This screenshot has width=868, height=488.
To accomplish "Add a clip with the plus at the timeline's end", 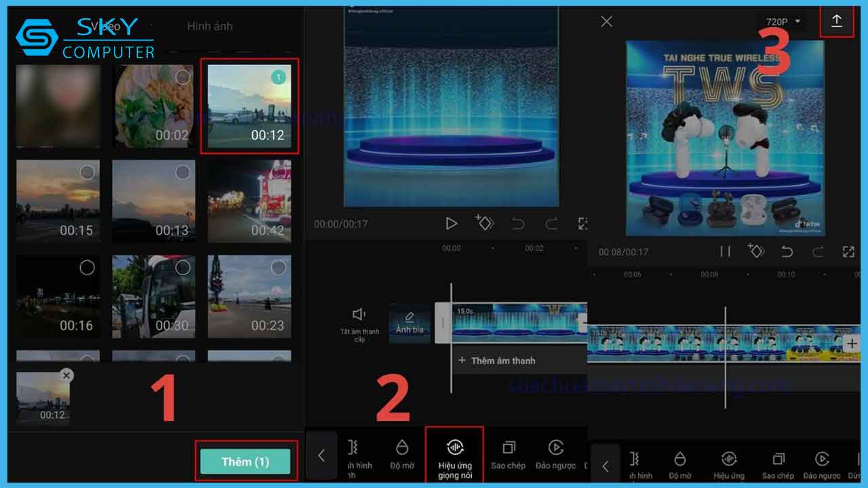I will 852,344.
